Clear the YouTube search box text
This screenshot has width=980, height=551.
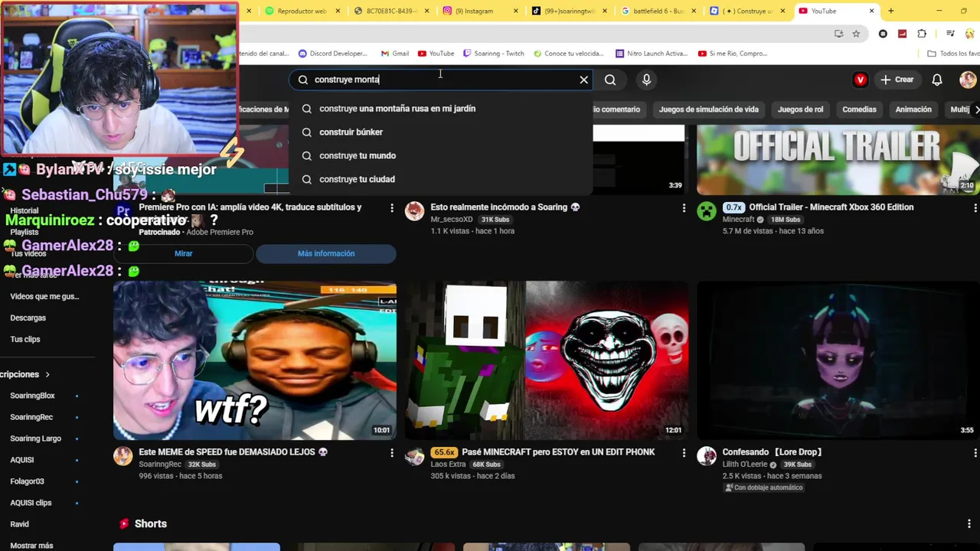pyautogui.click(x=583, y=80)
